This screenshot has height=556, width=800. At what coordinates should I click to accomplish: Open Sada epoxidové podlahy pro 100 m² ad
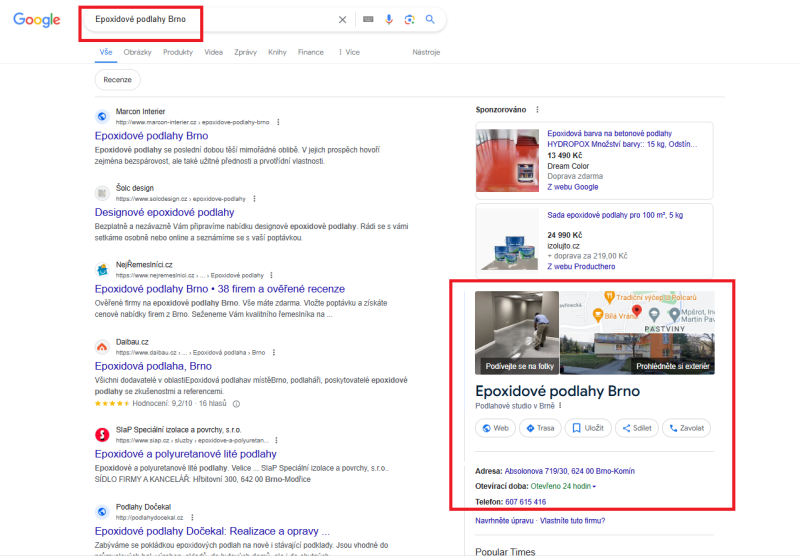615,215
